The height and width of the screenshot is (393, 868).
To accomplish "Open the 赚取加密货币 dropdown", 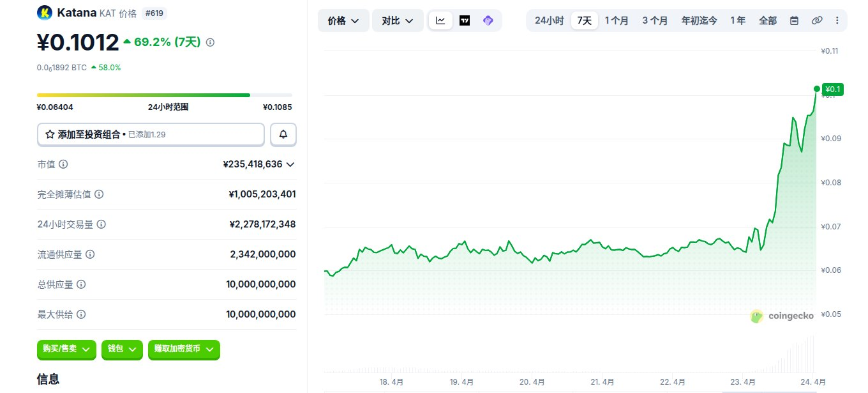I will [x=184, y=349].
